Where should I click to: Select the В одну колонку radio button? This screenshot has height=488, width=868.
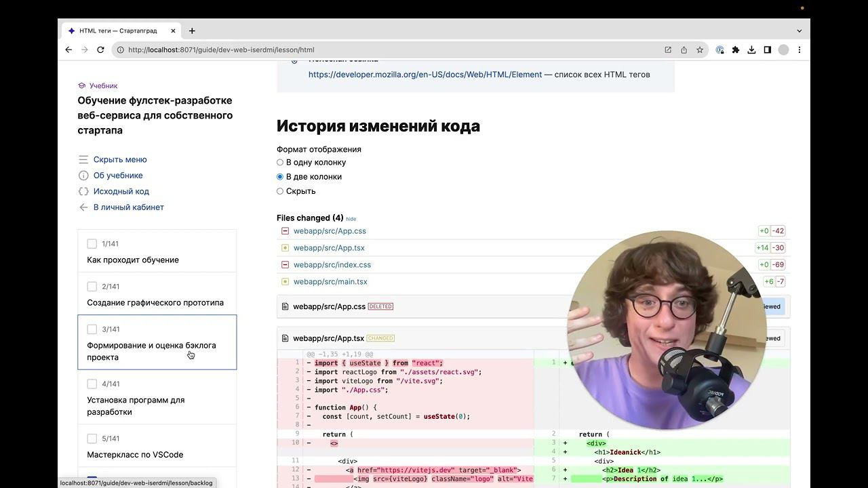point(280,163)
